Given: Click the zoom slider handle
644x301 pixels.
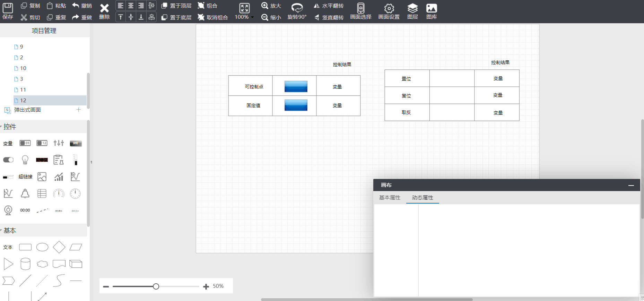Looking at the screenshot, I should 156,286.
